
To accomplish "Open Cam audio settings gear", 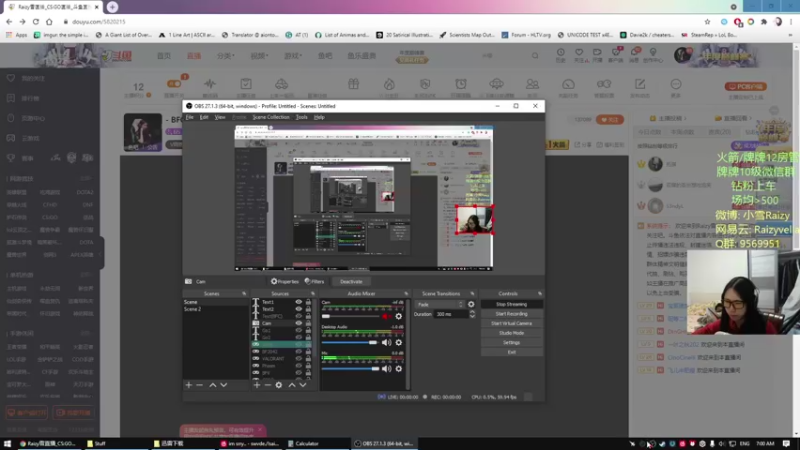I will pos(398,316).
